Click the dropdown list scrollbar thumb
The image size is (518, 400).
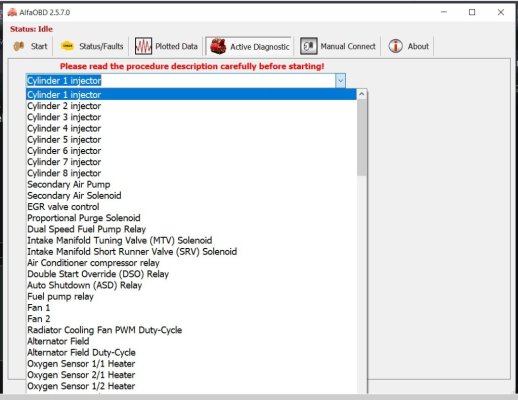click(x=362, y=138)
